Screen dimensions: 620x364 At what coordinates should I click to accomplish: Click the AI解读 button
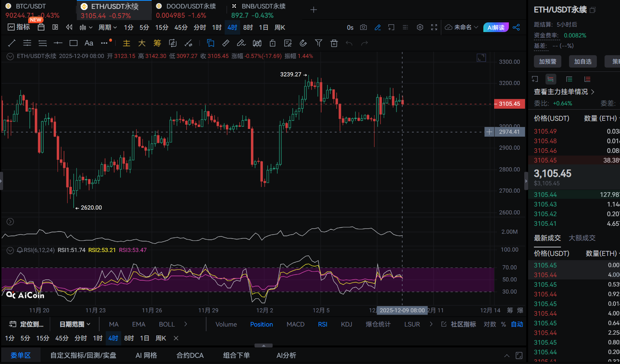click(496, 27)
